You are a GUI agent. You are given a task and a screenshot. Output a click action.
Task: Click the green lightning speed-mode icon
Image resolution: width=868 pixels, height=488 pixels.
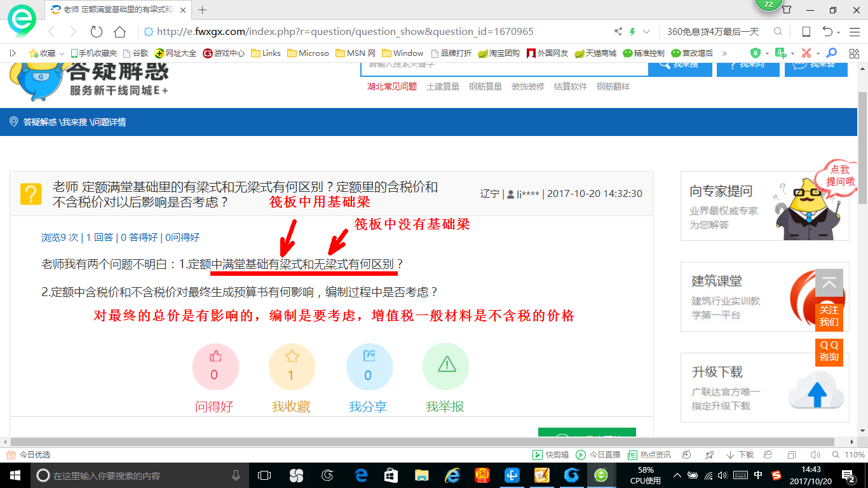(632, 31)
